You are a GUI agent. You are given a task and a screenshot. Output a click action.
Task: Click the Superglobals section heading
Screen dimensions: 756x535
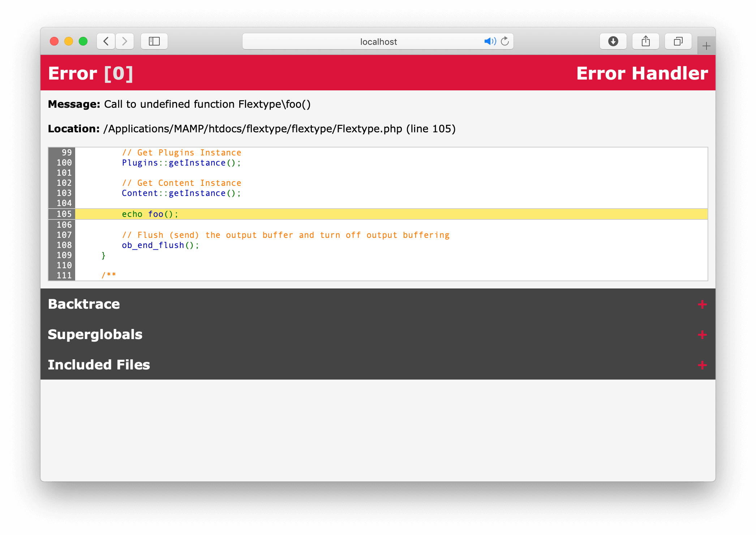95,334
